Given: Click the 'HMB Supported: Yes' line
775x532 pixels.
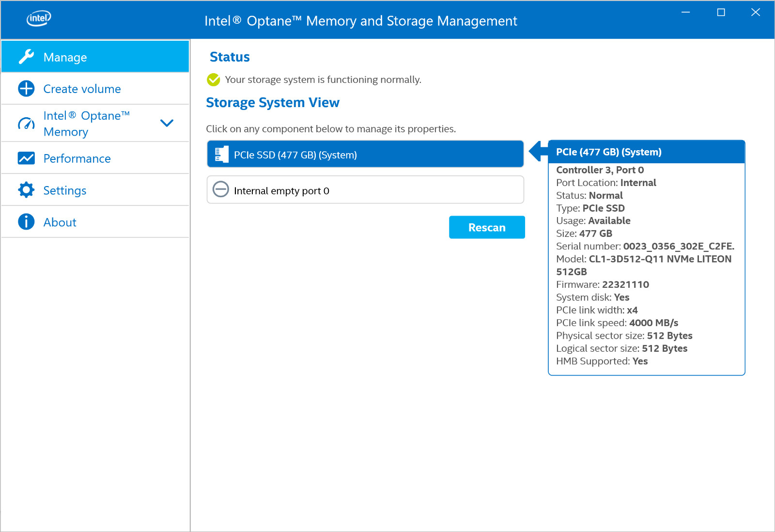Looking at the screenshot, I should (x=602, y=361).
